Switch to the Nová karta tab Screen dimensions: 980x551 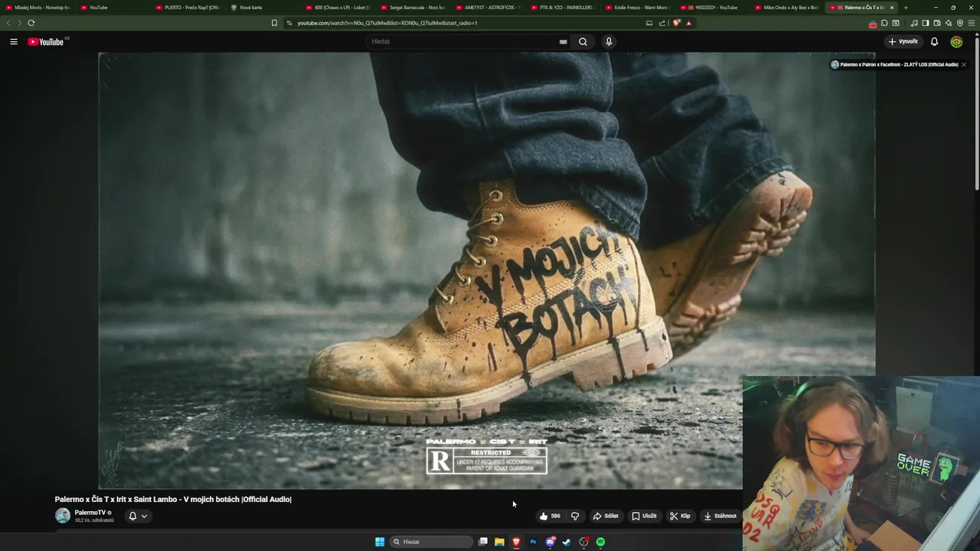point(262,8)
